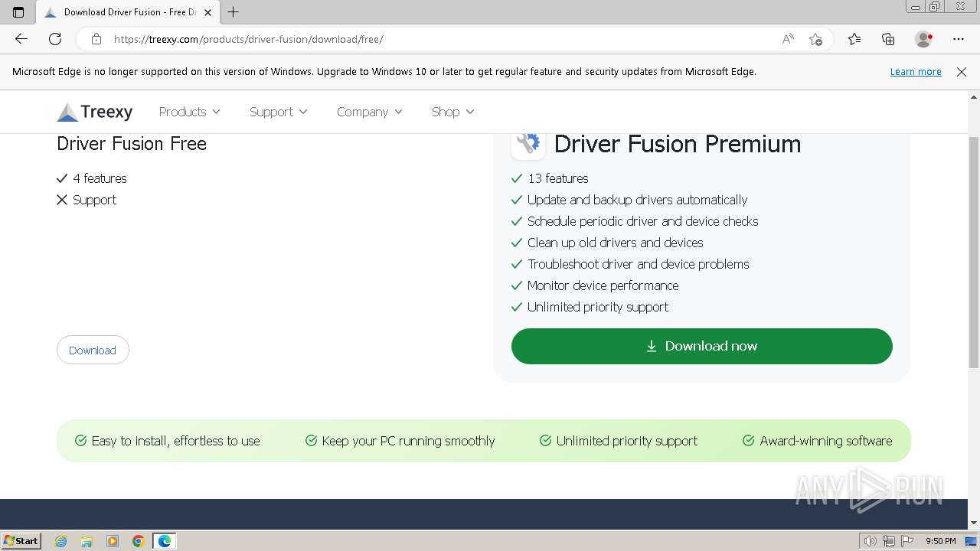Screen dimensions: 980x551
Task: Open the Collections icon
Action: tap(888, 39)
